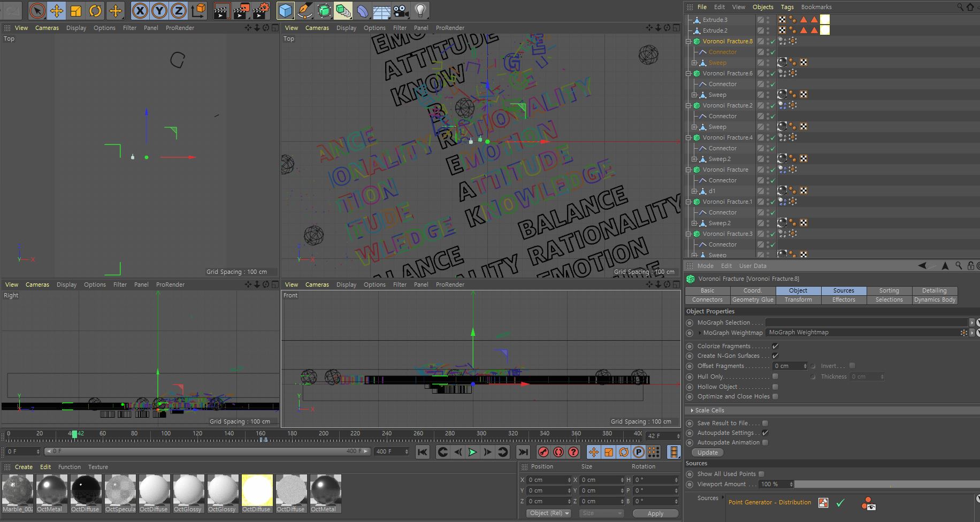Click the coordinate system cube icon
Image resolution: width=980 pixels, height=522 pixels.
coord(198,10)
